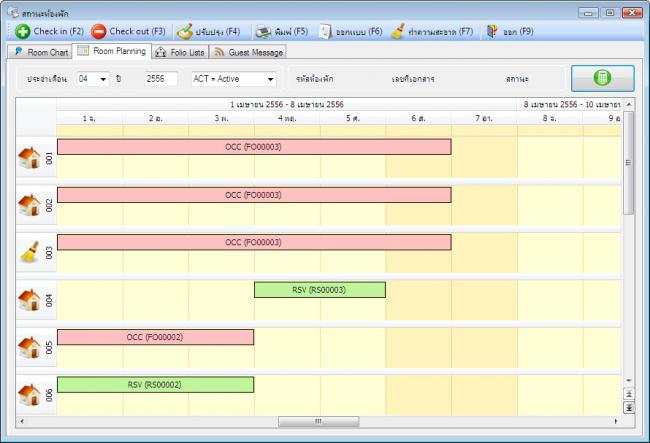This screenshot has height=443, width=650.
Task: Click the room 004 row label
Action: pyautogui.click(x=49, y=300)
